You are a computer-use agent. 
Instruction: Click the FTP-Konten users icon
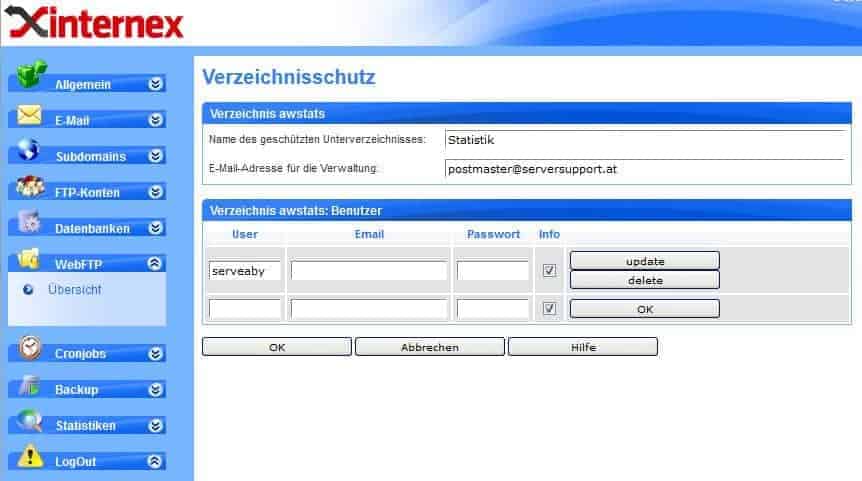tap(30, 187)
